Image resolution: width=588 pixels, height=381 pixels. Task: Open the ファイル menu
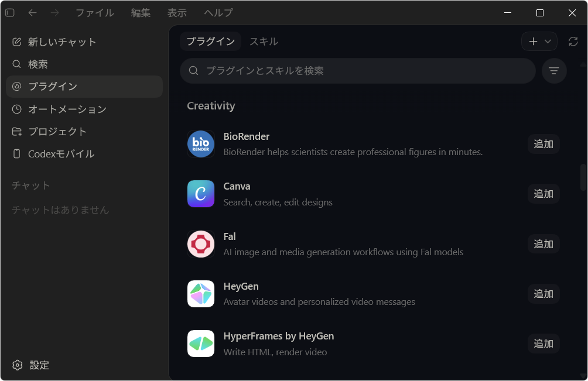95,13
